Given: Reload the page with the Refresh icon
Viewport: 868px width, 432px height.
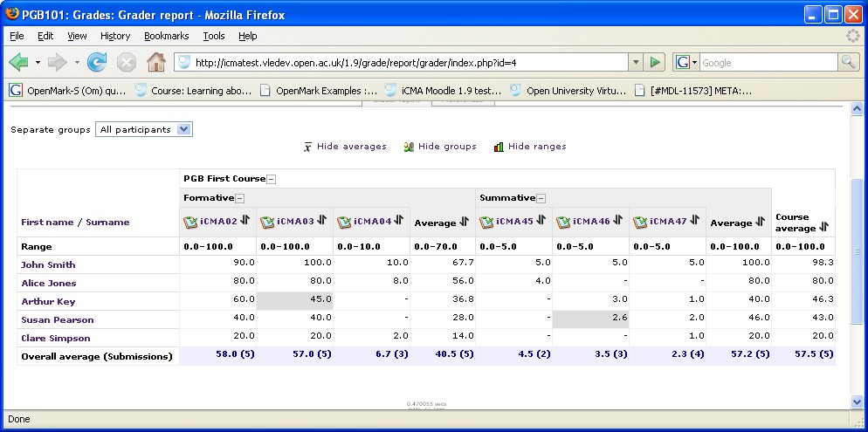Looking at the screenshot, I should pos(97,63).
